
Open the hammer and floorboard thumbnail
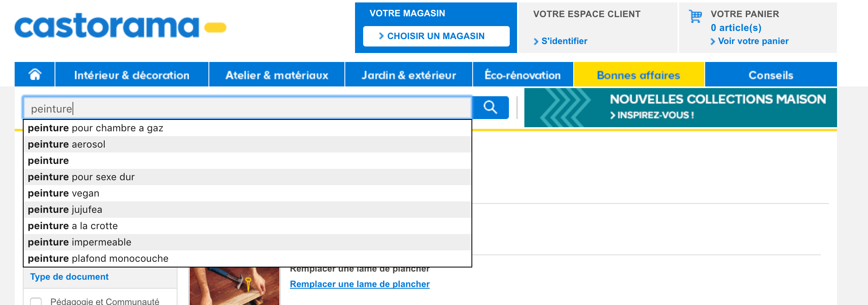coord(235,286)
